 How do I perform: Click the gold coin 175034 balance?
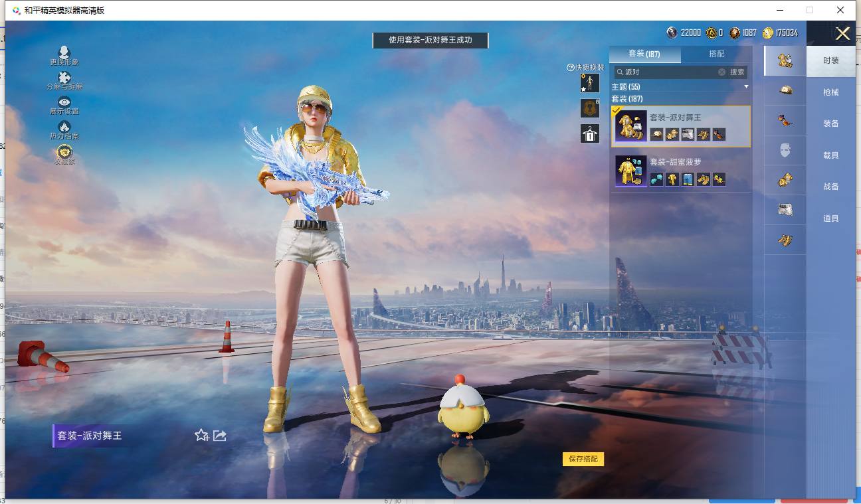[x=780, y=33]
